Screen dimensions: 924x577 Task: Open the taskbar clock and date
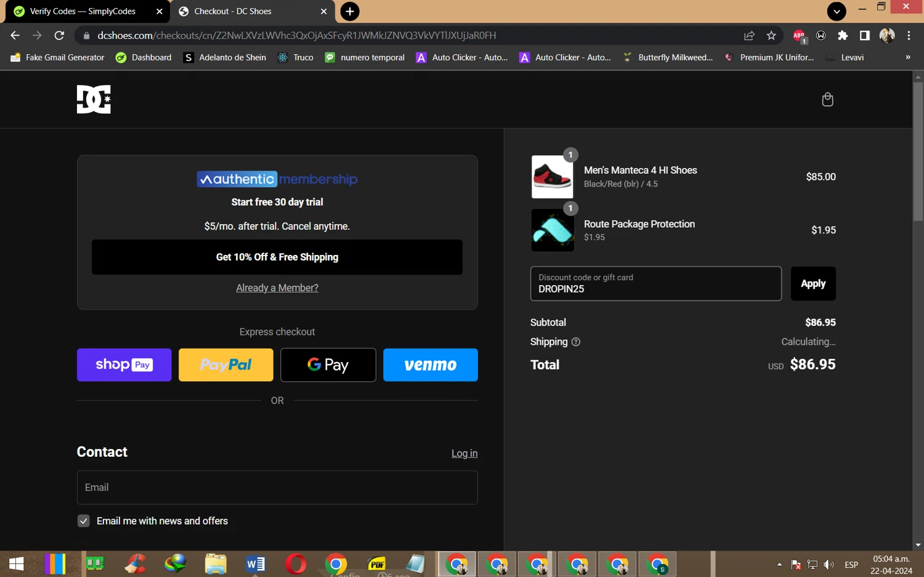pos(891,565)
